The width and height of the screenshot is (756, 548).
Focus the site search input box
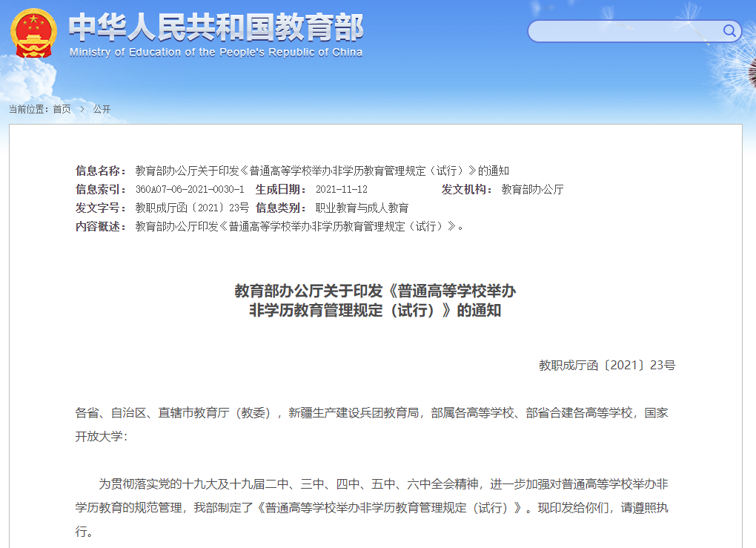tap(623, 31)
